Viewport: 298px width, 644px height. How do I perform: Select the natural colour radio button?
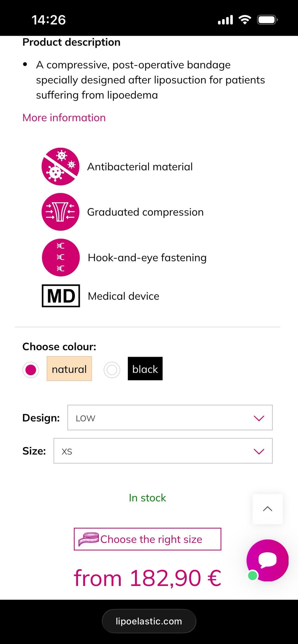31,370
